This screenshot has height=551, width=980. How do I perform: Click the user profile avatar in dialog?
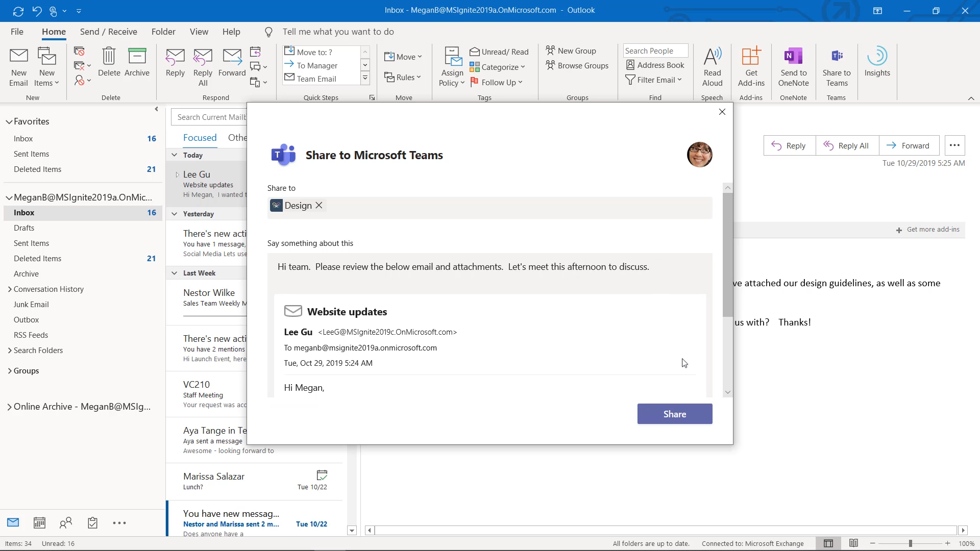click(x=700, y=155)
